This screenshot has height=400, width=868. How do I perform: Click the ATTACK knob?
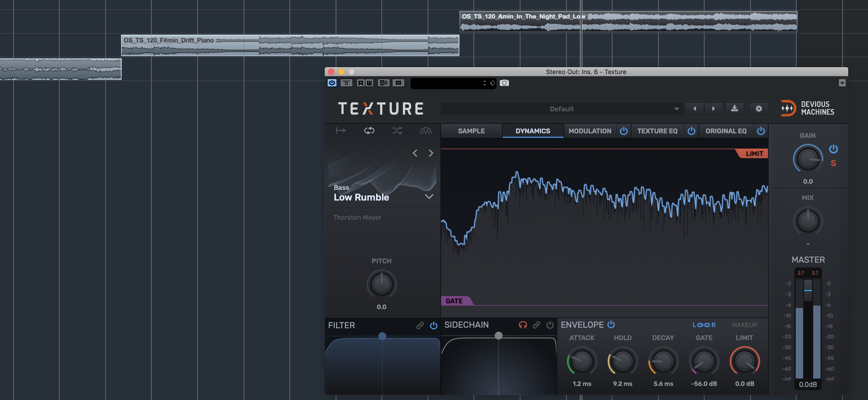[582, 361]
